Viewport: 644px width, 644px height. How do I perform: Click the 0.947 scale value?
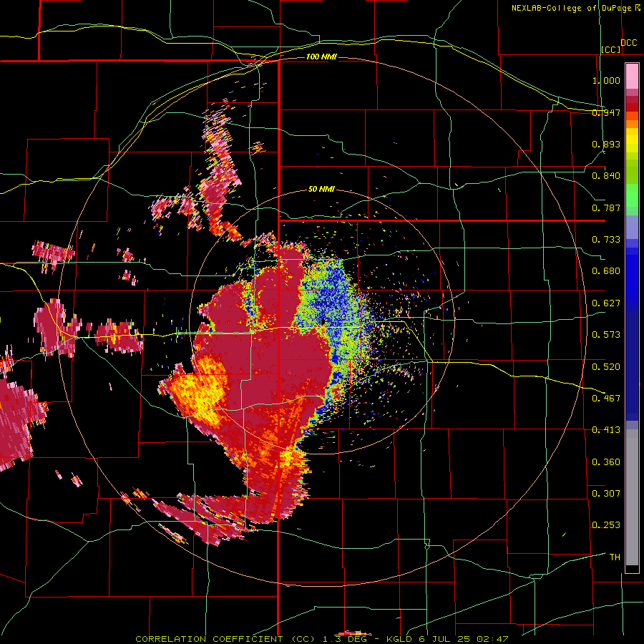coord(606,112)
